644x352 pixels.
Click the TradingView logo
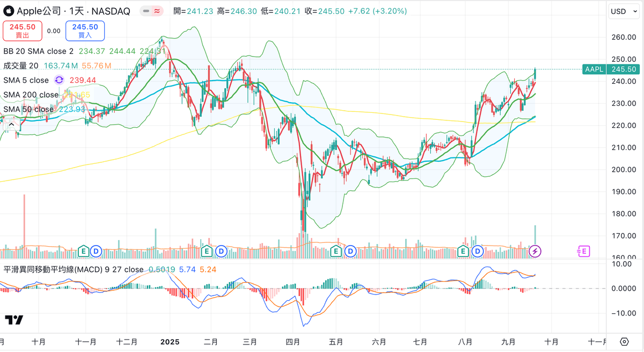tap(14, 320)
